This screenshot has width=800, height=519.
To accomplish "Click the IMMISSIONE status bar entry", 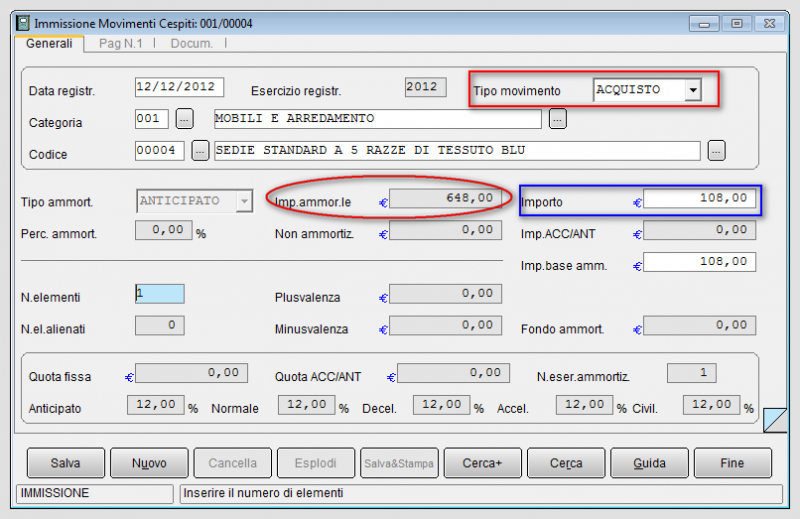I will [95, 493].
